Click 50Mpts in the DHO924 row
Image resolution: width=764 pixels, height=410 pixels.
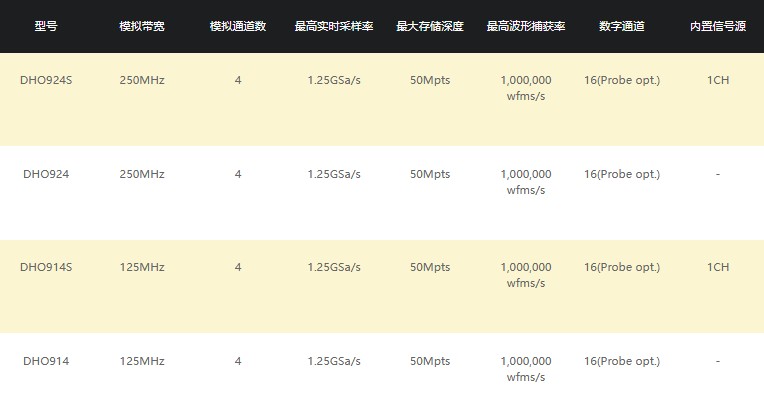point(430,174)
